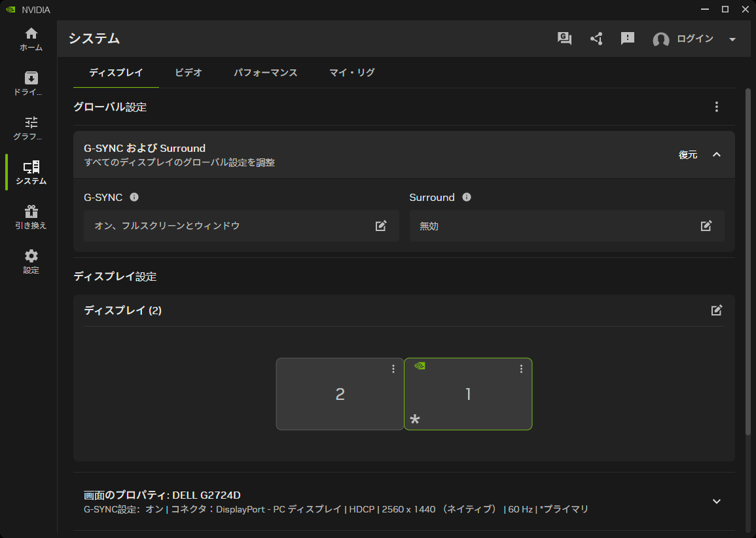Viewport: 756px width, 538px height.
Task: Switch to the パフォーマンス tab
Action: (266, 73)
